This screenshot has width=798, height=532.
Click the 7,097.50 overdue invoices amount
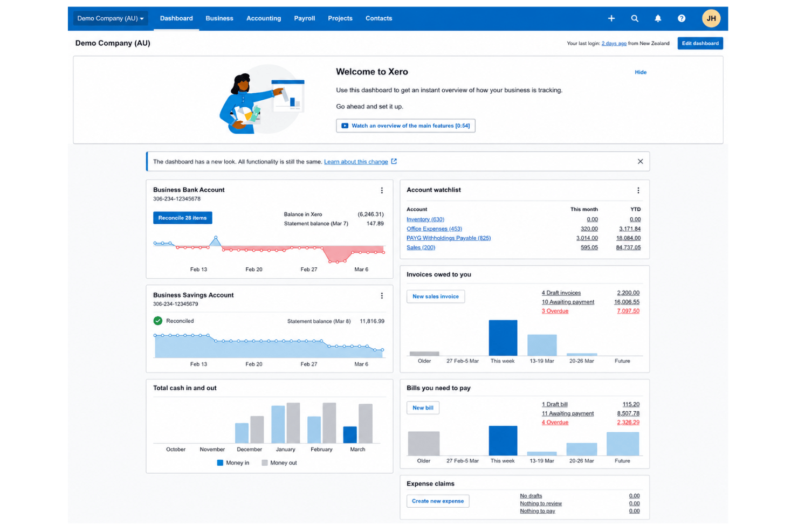pos(628,311)
